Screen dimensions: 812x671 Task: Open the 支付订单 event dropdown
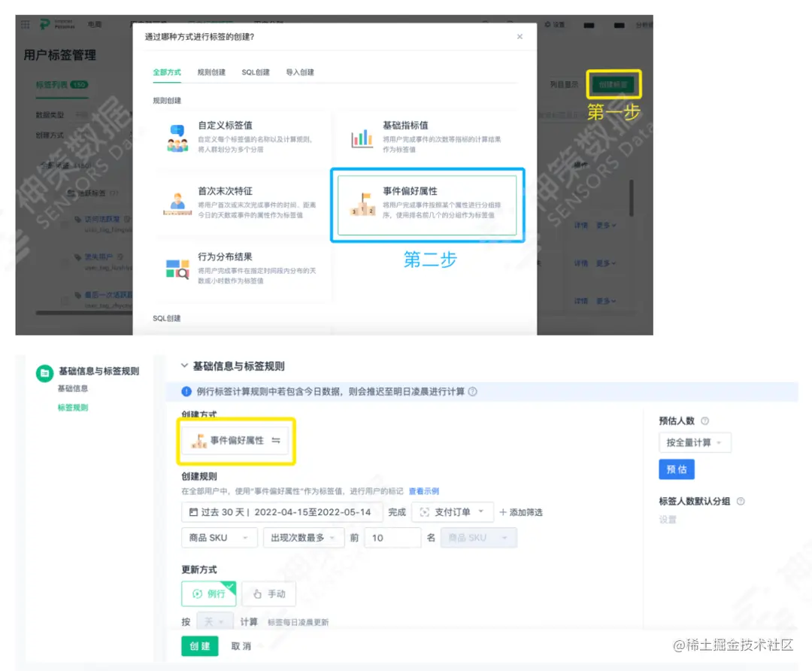453,512
